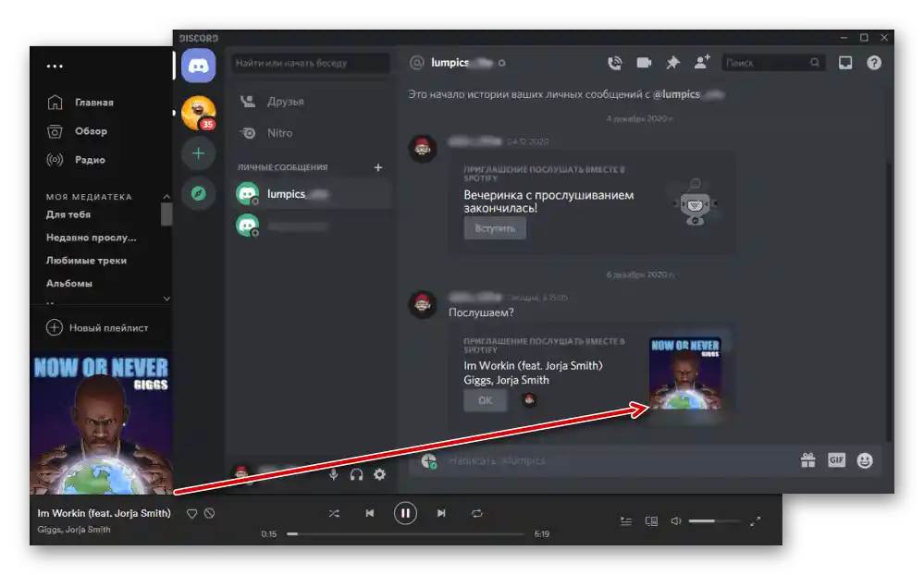Click Im Workin title in Spotify player
This screenshot has height=575, width=924.
[104, 513]
